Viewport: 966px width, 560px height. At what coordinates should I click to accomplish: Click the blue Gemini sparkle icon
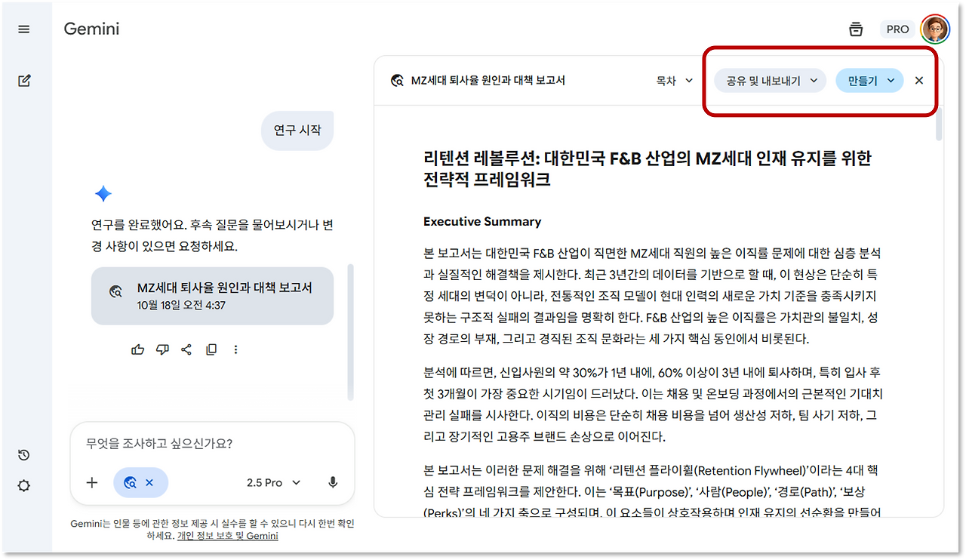point(103,194)
